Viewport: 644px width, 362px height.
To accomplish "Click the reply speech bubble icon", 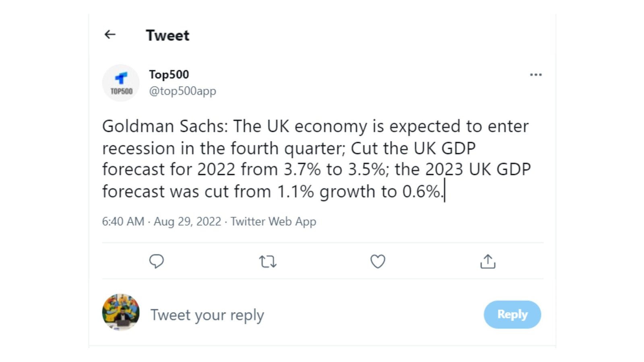I will point(156,261).
